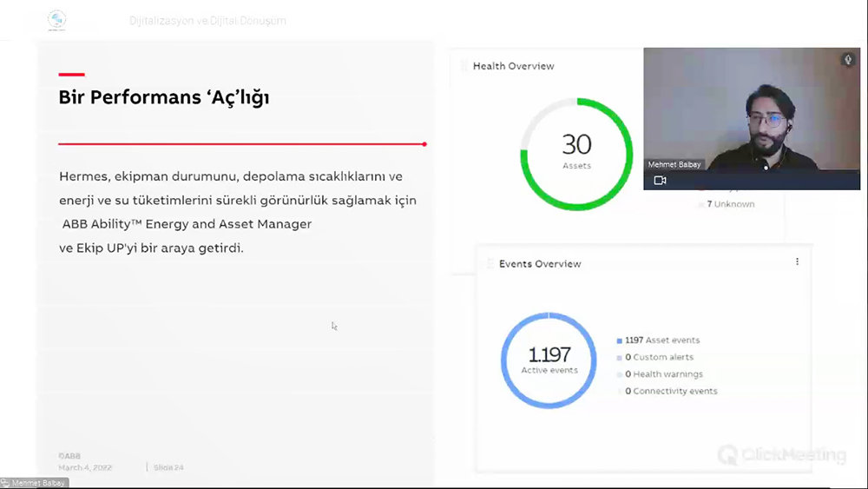868x489 pixels.
Task: Click the camera icon in the webcam tile
Action: pos(660,181)
